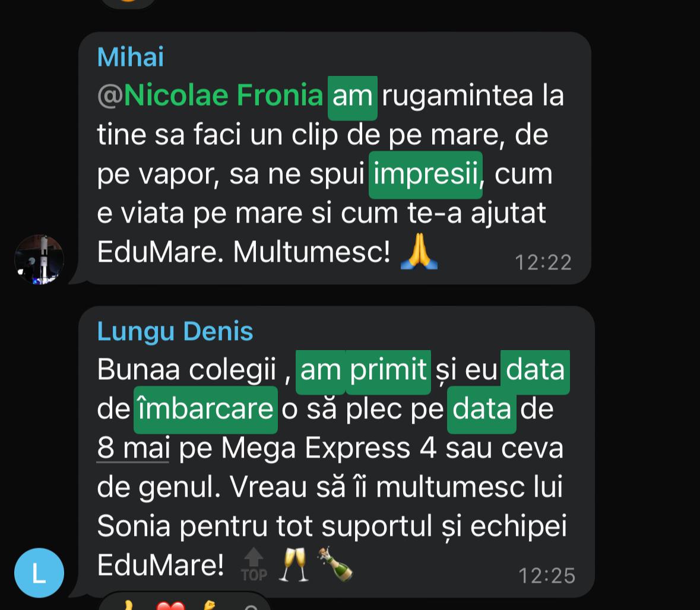This screenshot has width=700, height=610.
Task: Select highlighted 'am' in Mihai's message
Action: tap(353, 98)
